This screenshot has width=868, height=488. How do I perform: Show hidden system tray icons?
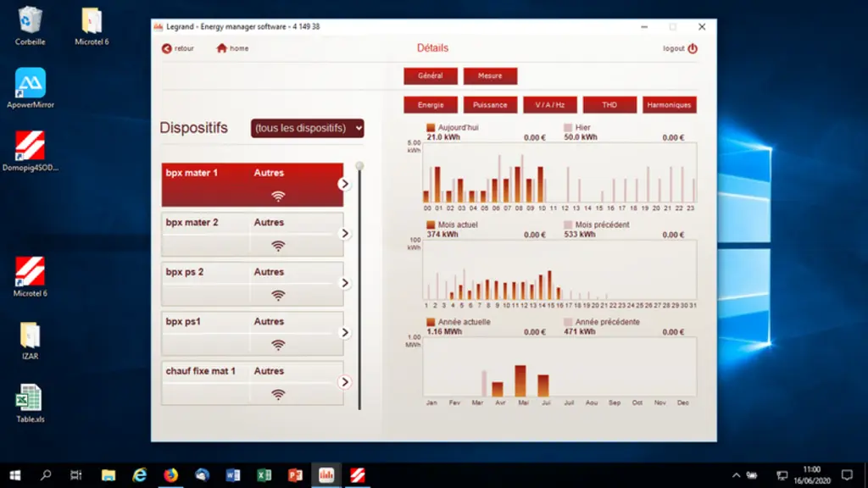(736, 475)
